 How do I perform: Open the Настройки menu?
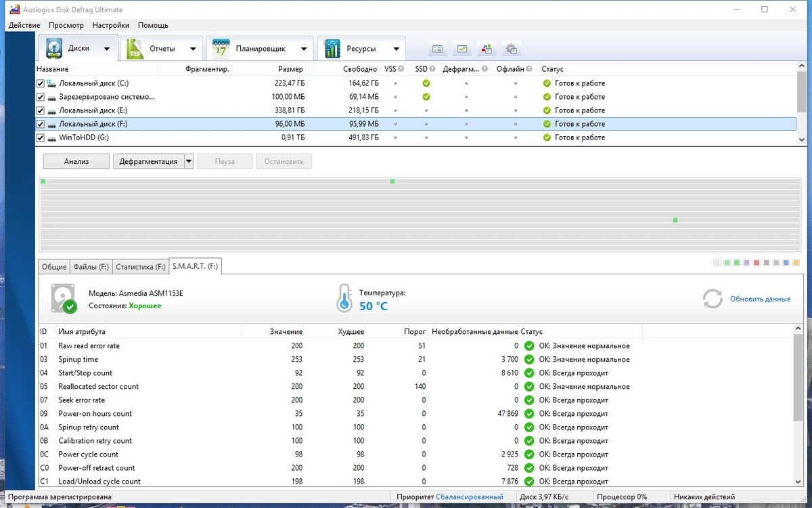[x=111, y=25]
